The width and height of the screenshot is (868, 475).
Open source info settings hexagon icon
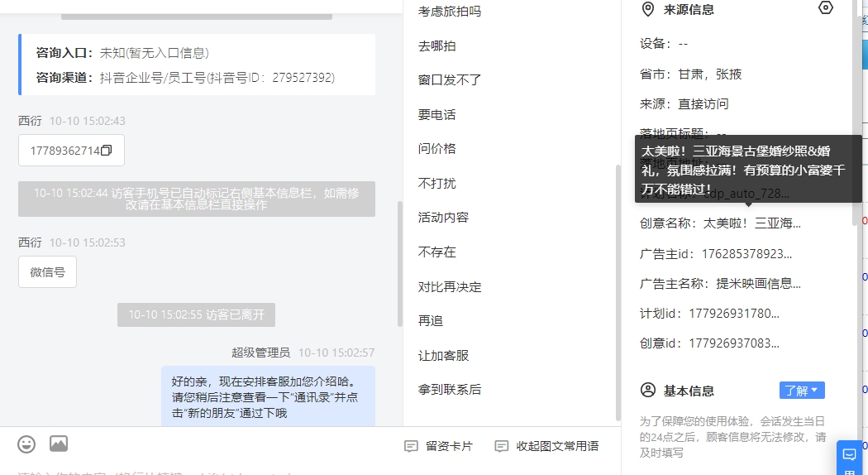point(825,7)
